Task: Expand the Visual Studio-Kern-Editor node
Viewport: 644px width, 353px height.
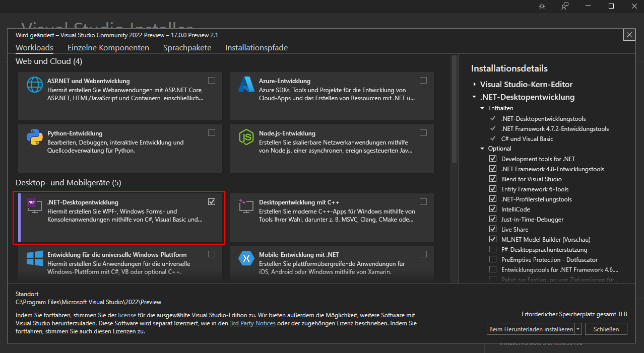Action: click(475, 85)
